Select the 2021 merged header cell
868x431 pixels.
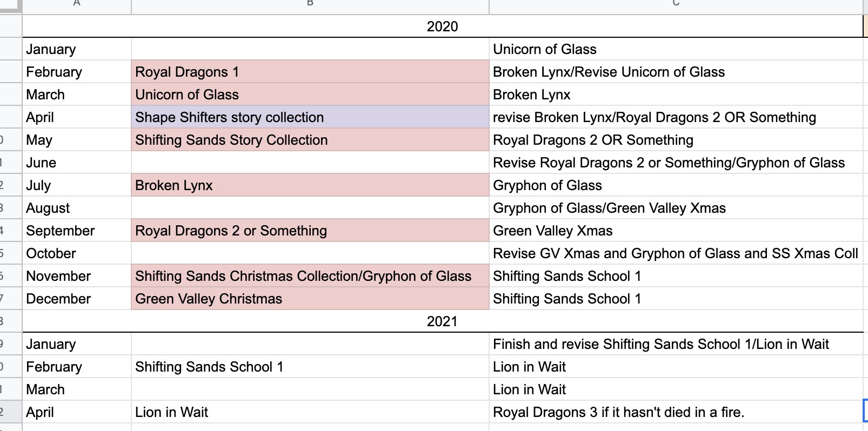[442, 321]
